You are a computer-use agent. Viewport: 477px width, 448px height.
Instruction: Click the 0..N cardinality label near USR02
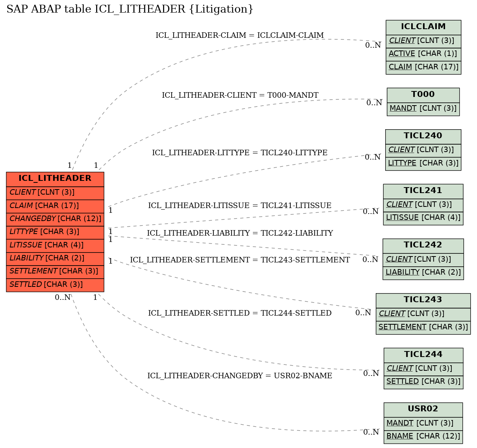[x=371, y=432]
